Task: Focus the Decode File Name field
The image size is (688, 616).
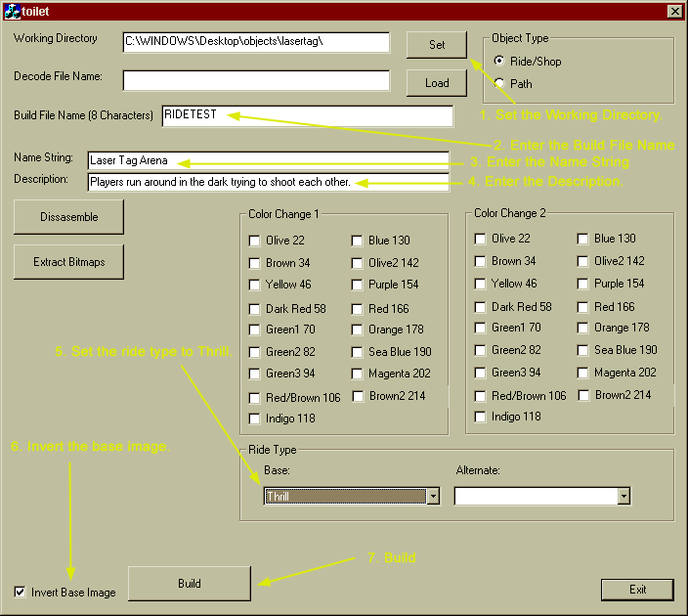Action: tap(256, 81)
